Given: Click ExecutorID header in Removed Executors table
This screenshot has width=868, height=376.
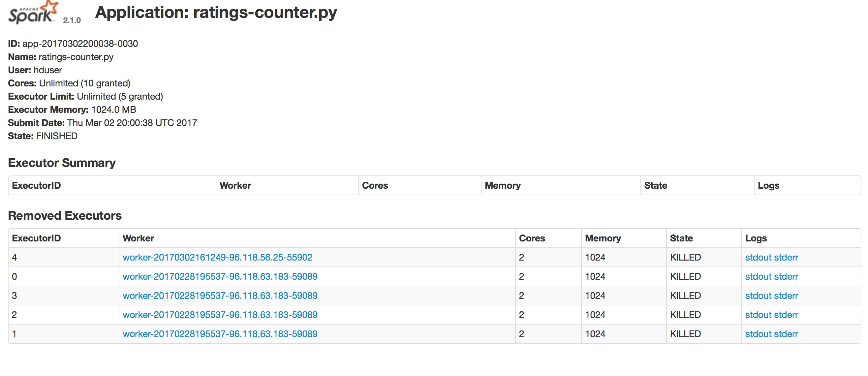Looking at the screenshot, I should point(36,238).
